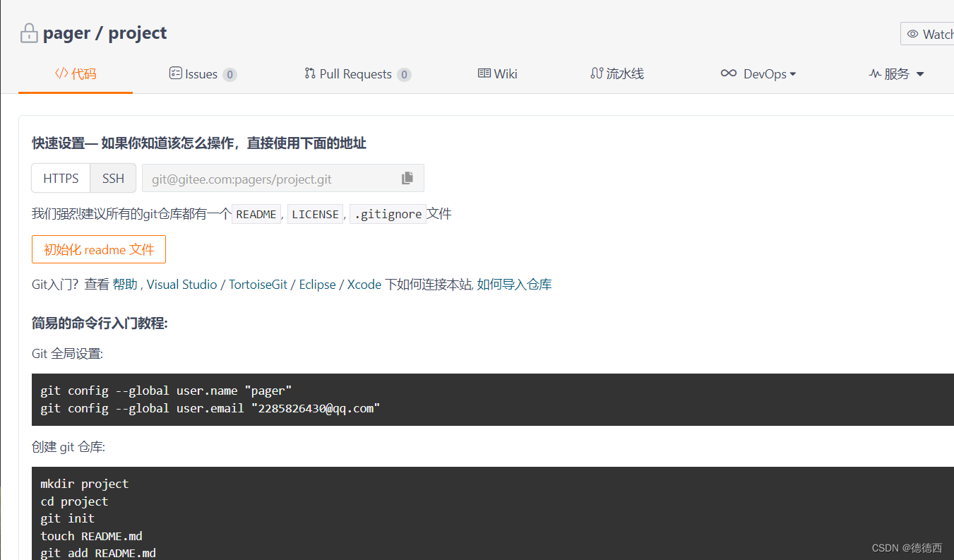Screen dimensions: 954x560
Task: Click the git init command line
Action: coord(68,518)
